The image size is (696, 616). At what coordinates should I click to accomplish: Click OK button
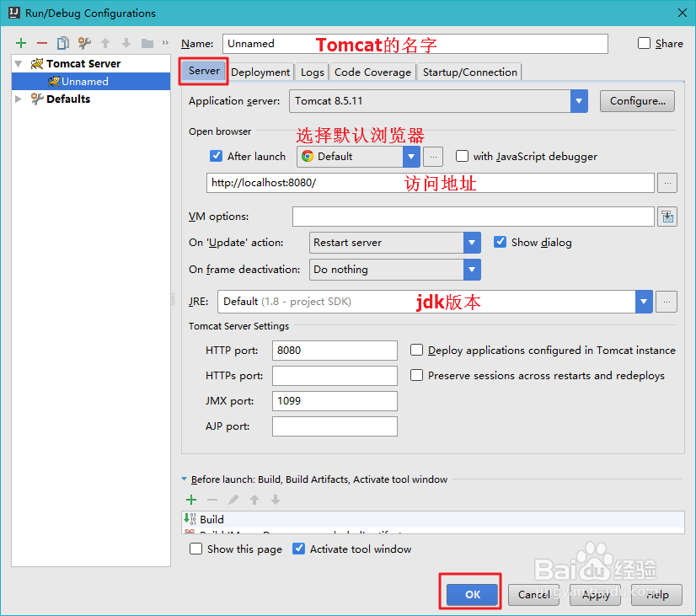[472, 594]
